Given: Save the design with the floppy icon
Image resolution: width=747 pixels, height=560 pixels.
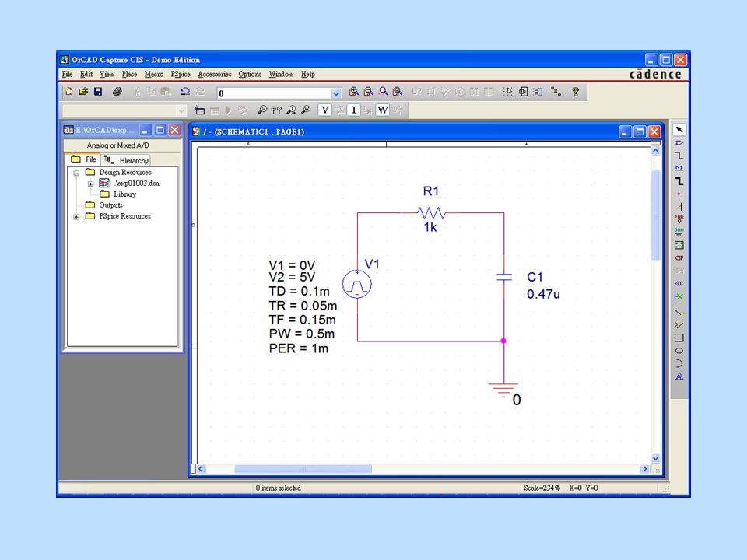Looking at the screenshot, I should pos(98,92).
